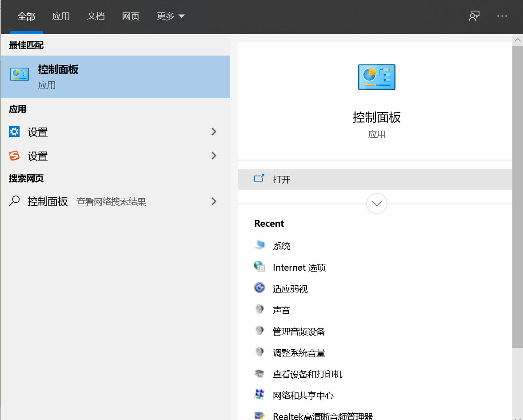Click the large 控制面板 icon in preview

377,77
